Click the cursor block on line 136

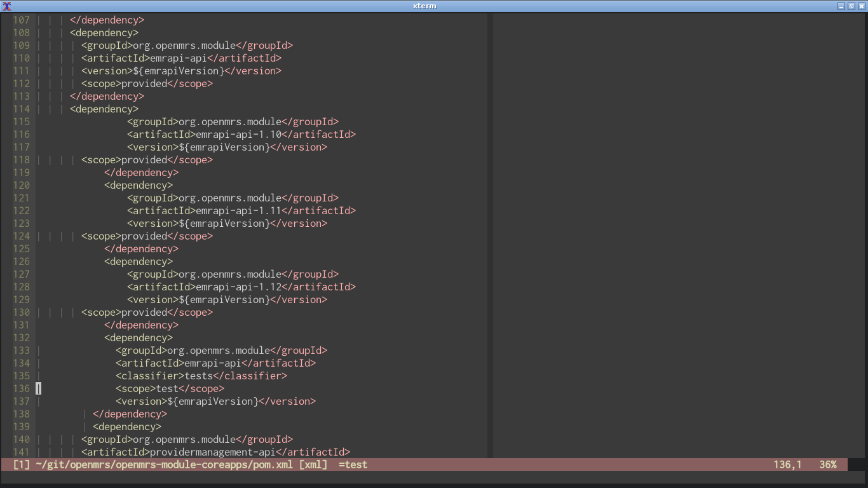click(38, 388)
